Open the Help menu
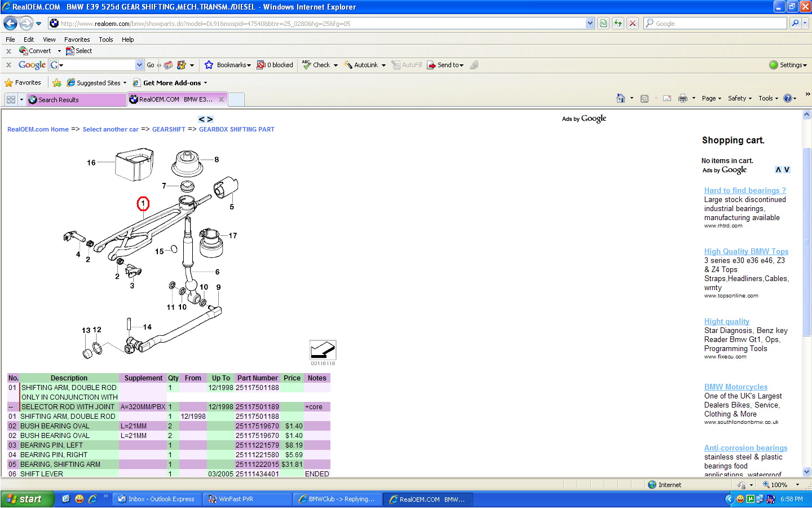The image size is (812, 508). point(128,40)
